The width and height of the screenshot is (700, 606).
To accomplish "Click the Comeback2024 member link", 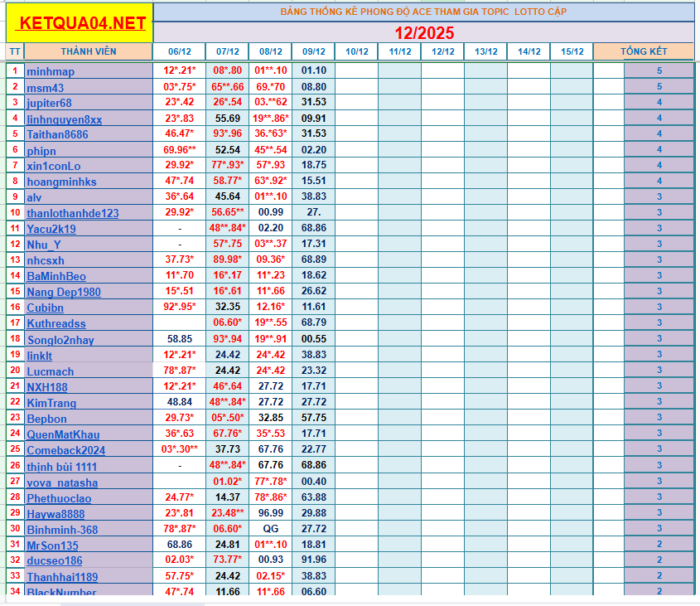I will [x=65, y=450].
